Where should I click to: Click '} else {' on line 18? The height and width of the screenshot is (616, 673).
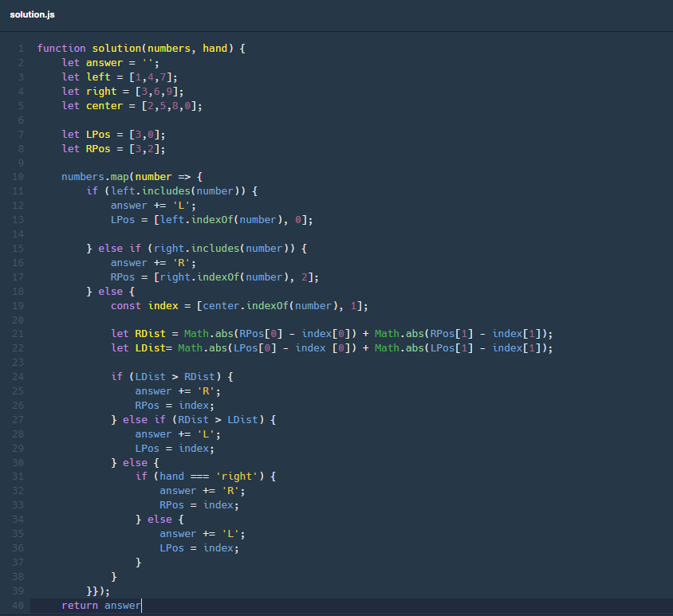pos(110,292)
